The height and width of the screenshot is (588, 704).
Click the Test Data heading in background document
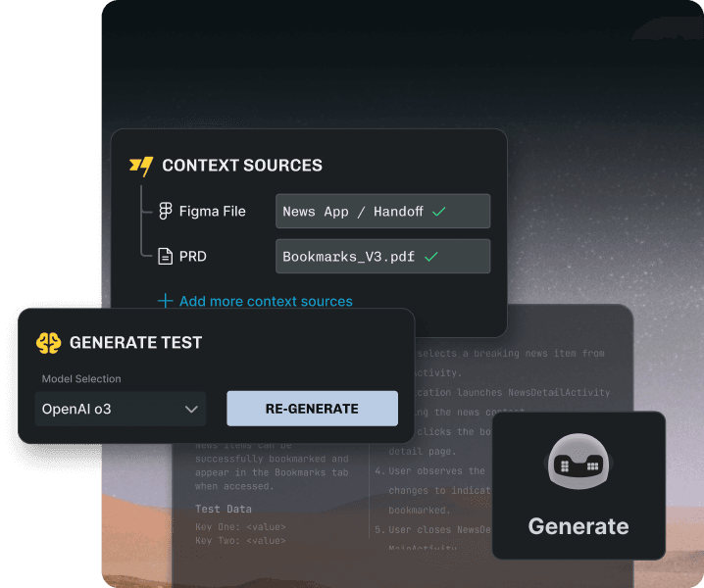tap(224, 509)
